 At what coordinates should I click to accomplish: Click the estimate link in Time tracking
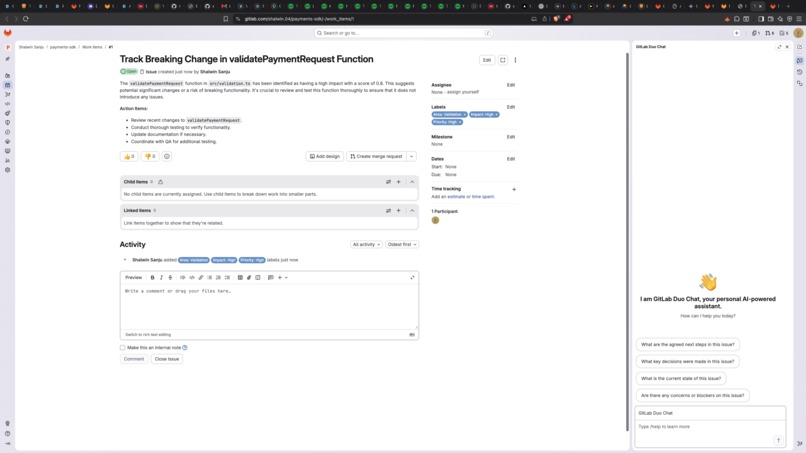click(455, 197)
